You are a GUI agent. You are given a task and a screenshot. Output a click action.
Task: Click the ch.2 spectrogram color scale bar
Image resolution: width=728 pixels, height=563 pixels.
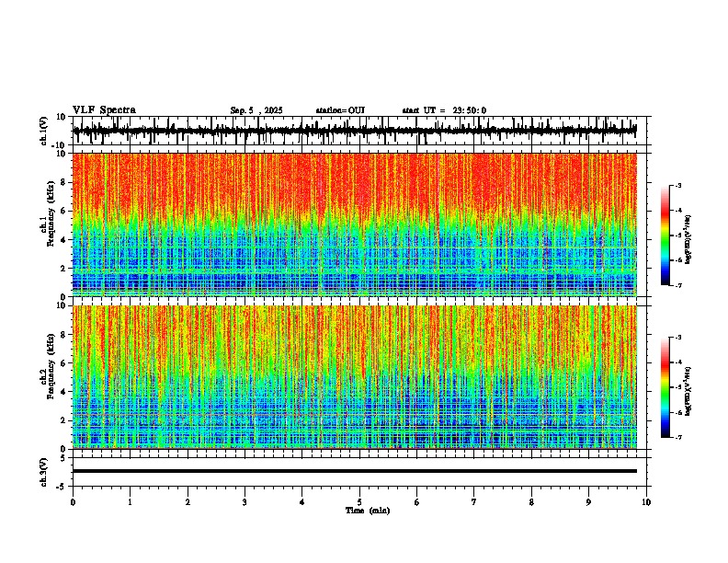[665, 387]
